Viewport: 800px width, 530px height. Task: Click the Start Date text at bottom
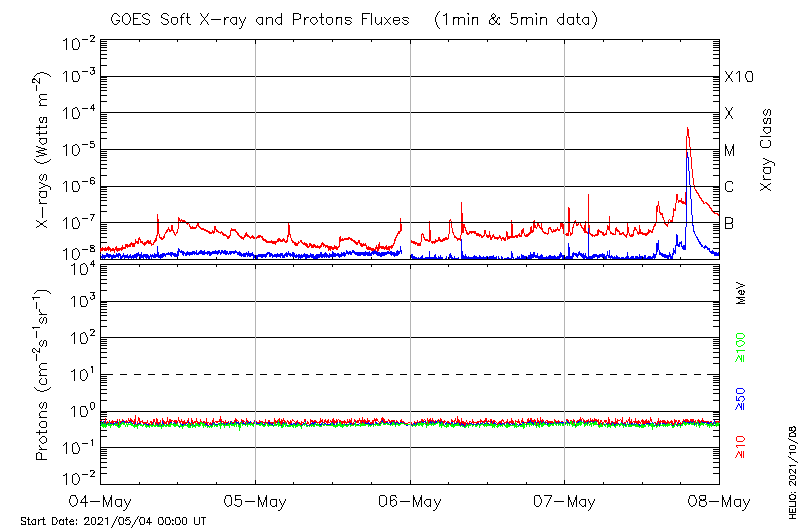[x=113, y=521]
